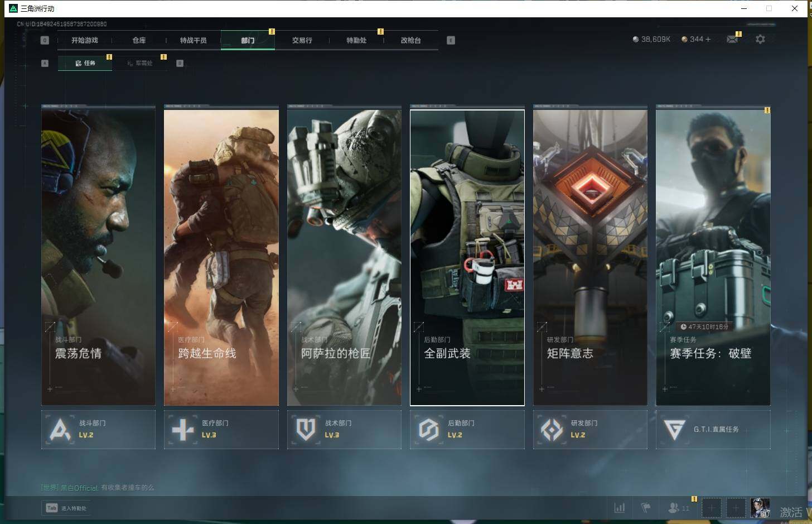The image size is (812, 524).
Task: Open the 矩阵意志 mission card
Action: [x=590, y=257]
